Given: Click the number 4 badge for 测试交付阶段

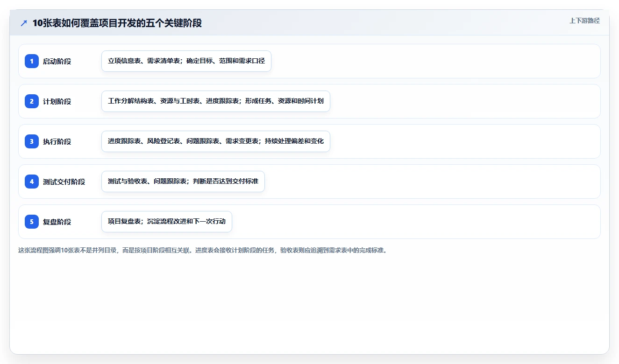Looking at the screenshot, I should click(x=32, y=182).
